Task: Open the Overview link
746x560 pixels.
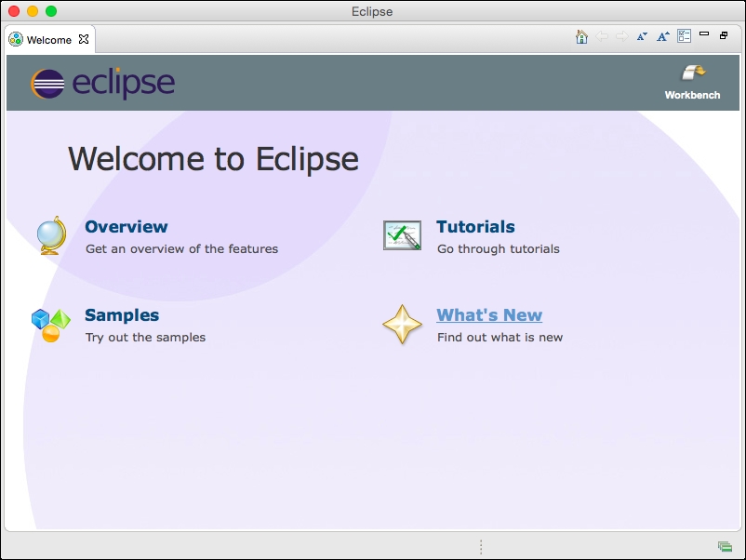Action: [127, 227]
